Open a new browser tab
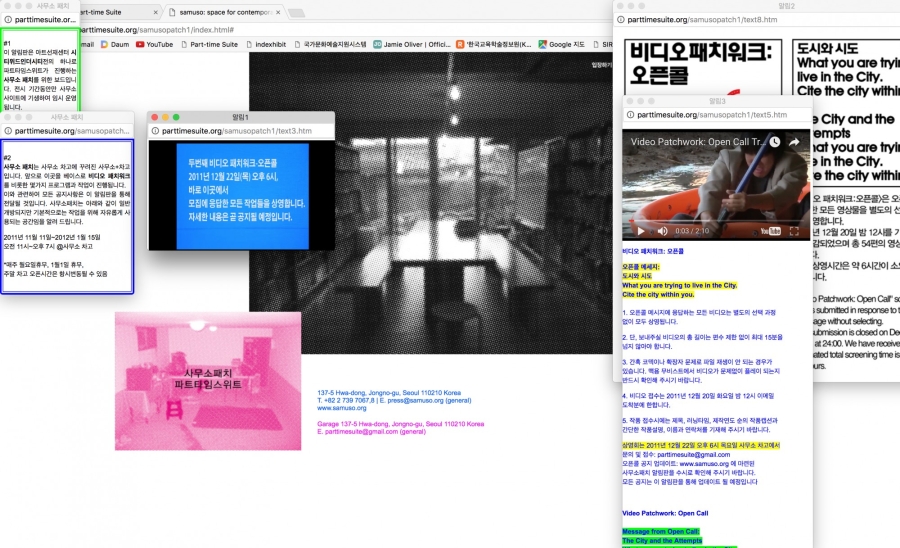 (x=297, y=14)
